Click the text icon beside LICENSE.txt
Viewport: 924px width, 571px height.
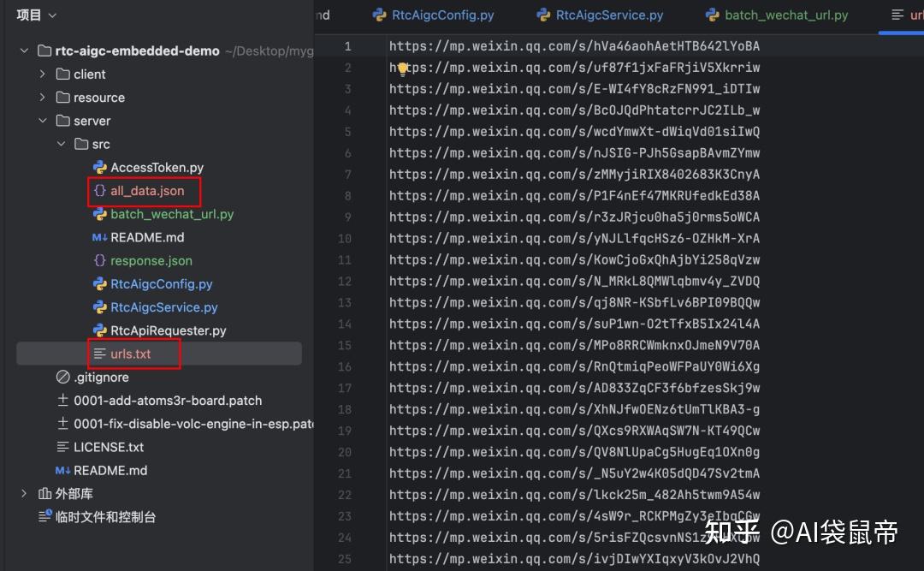tap(63, 447)
